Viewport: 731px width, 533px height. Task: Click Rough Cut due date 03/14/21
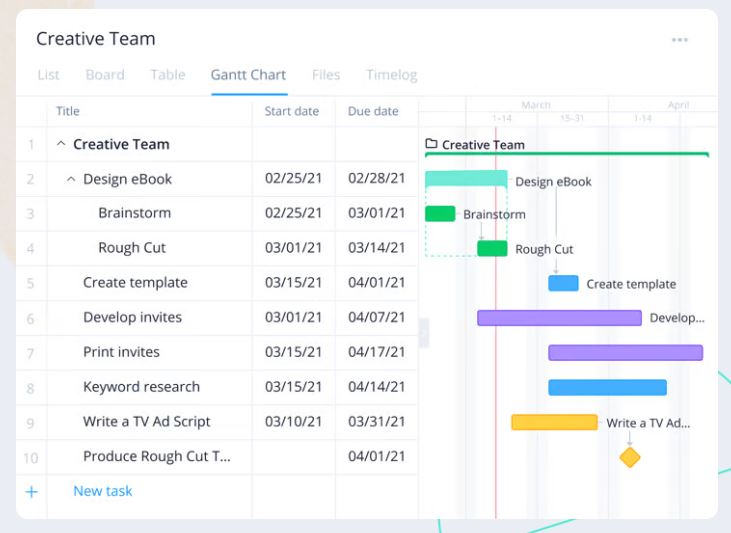tap(376, 248)
